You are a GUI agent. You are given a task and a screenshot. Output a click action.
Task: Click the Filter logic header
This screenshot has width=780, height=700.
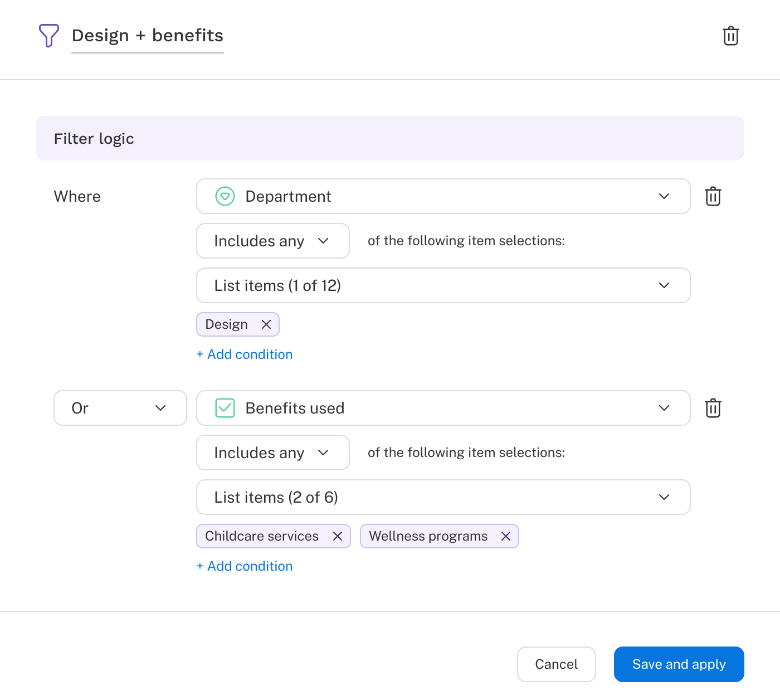coord(390,138)
